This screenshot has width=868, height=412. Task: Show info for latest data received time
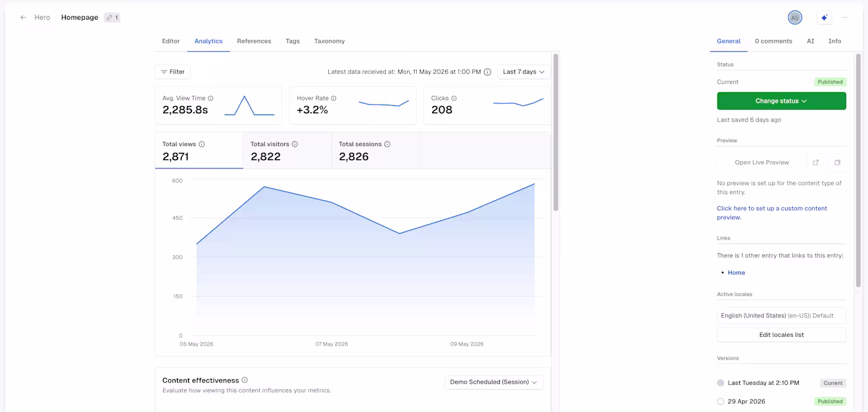coord(487,72)
